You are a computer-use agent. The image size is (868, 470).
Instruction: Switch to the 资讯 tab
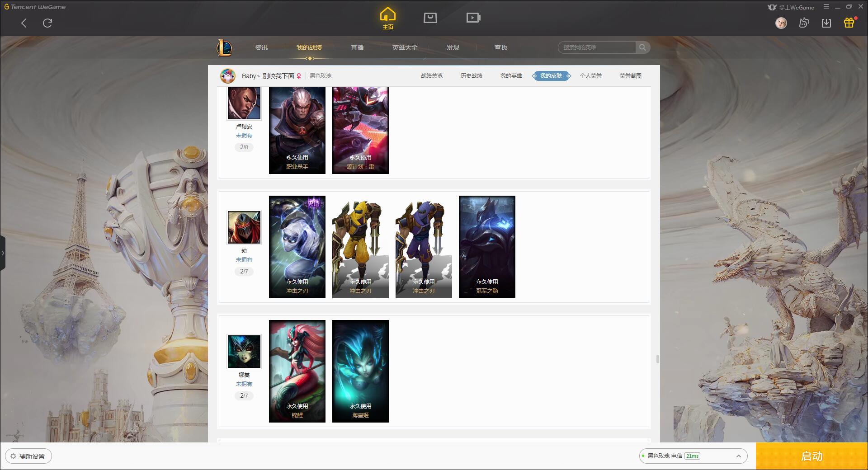(261, 47)
